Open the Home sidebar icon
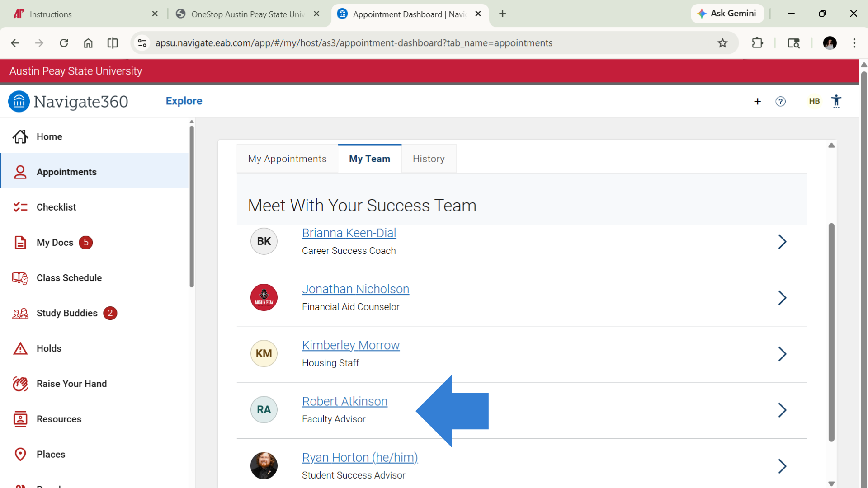The width and height of the screenshot is (868, 488). point(20,136)
